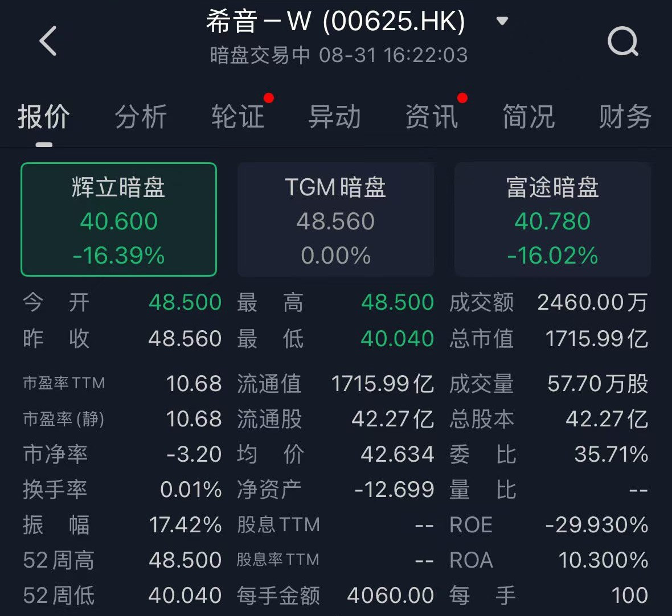This screenshot has width=672, height=616.
Task: Select the 报价 tab
Action: 43,117
